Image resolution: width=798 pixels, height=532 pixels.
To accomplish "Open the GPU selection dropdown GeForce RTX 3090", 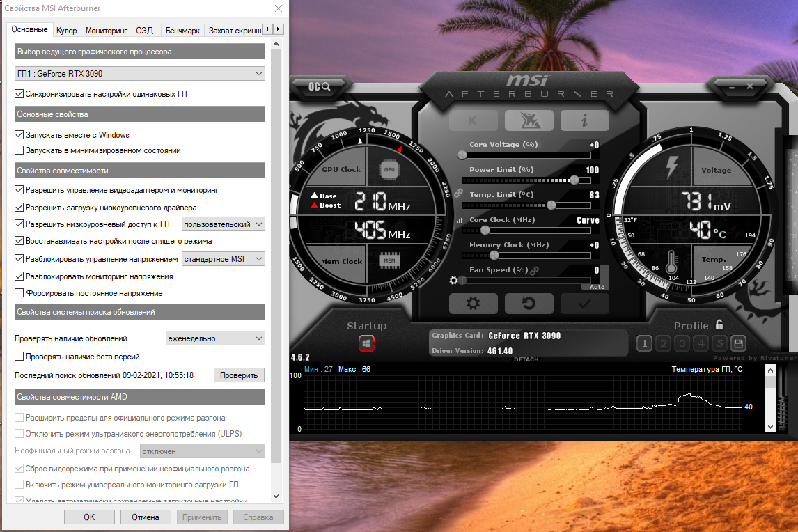I will click(140, 73).
